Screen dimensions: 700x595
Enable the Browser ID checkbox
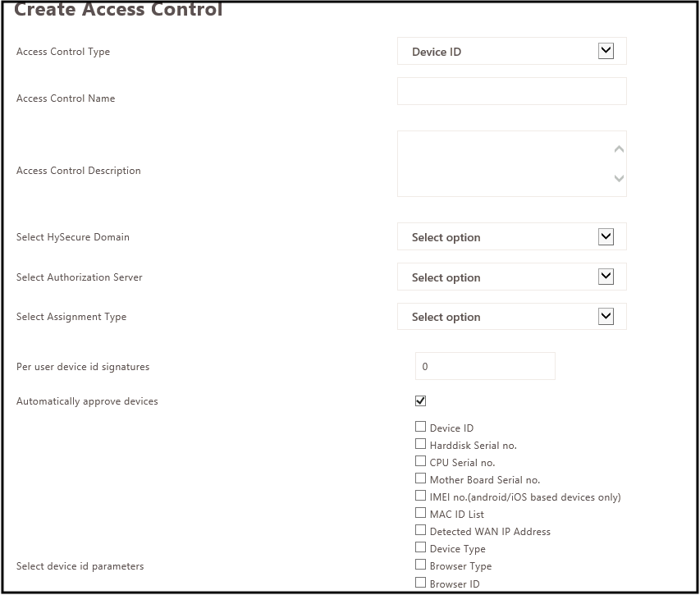[x=420, y=582]
